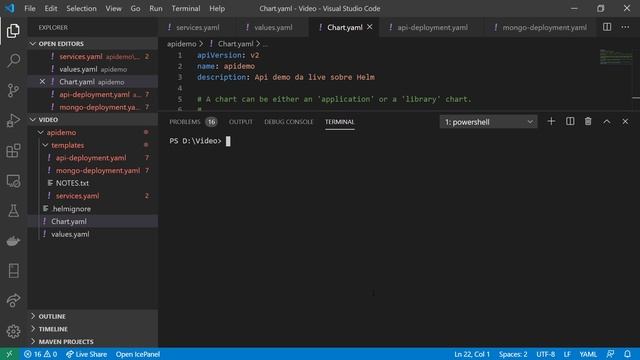Open the Manage gear settings menu
Image resolution: width=640 pixels, height=360 pixels.
pos(13,331)
